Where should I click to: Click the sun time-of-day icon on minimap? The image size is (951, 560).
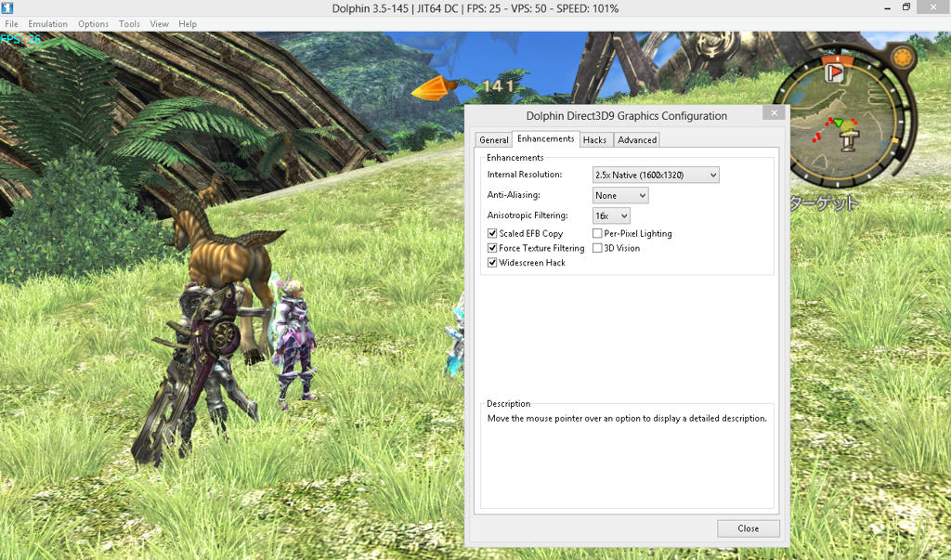point(903,59)
